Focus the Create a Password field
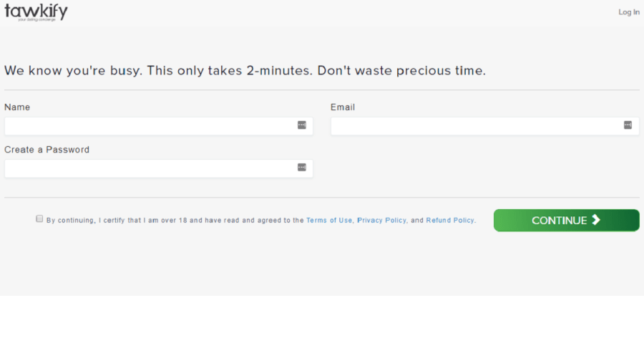644x343 pixels. (x=150, y=168)
